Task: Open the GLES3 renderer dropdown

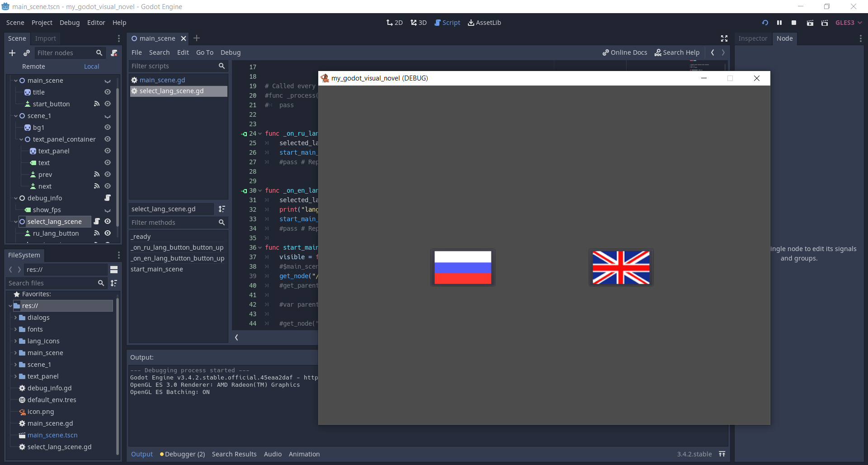Action: coord(849,23)
